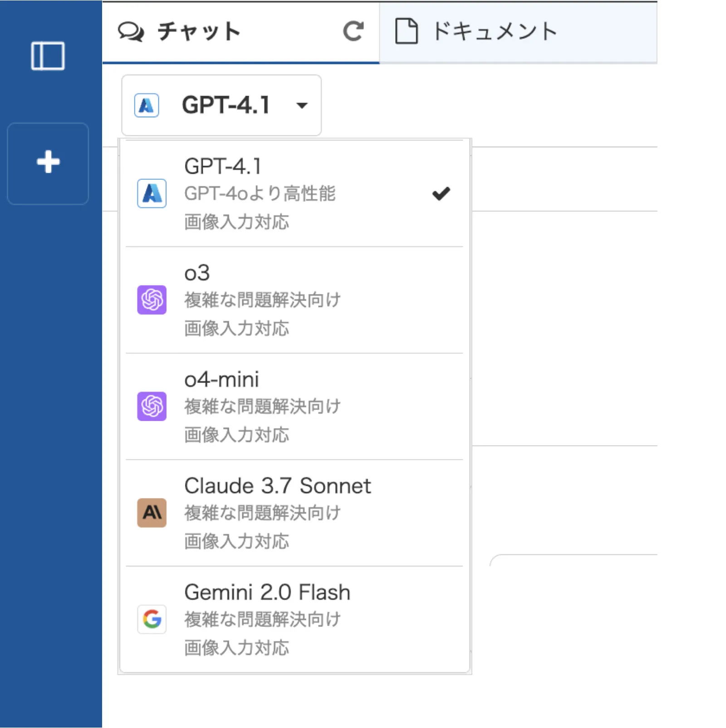
Task: Start a new chat with plus button
Action: (48, 163)
